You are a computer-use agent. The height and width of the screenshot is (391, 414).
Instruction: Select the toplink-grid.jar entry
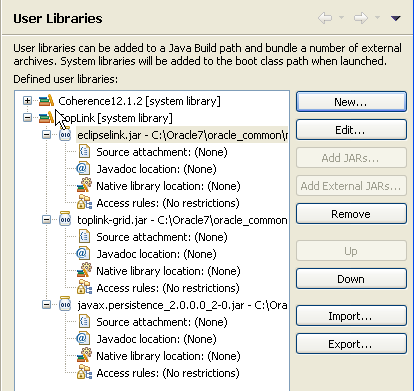pyautogui.click(x=182, y=220)
